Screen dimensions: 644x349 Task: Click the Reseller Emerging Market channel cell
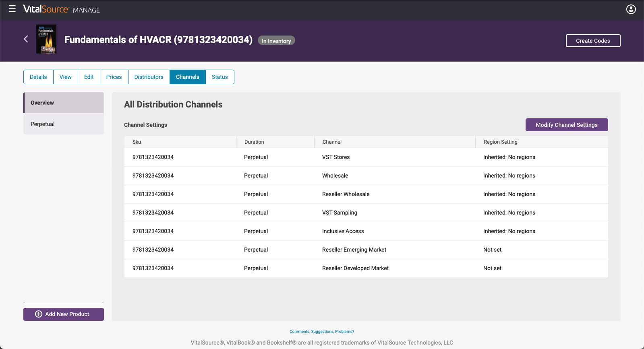354,250
